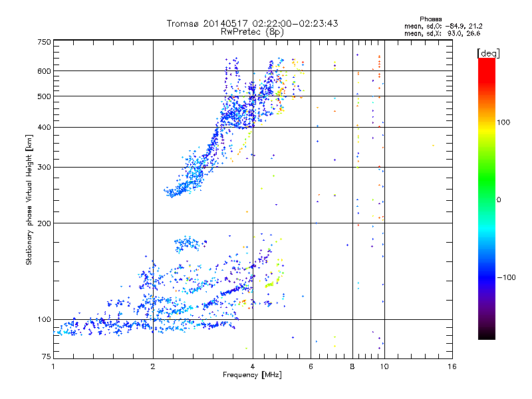Click the x-axis '10' label
The height and width of the screenshot is (399, 532).
(384, 366)
